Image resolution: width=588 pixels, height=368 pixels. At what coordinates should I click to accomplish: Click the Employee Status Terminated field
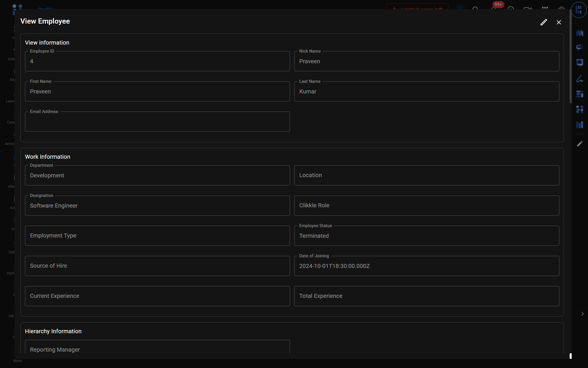[x=426, y=236]
